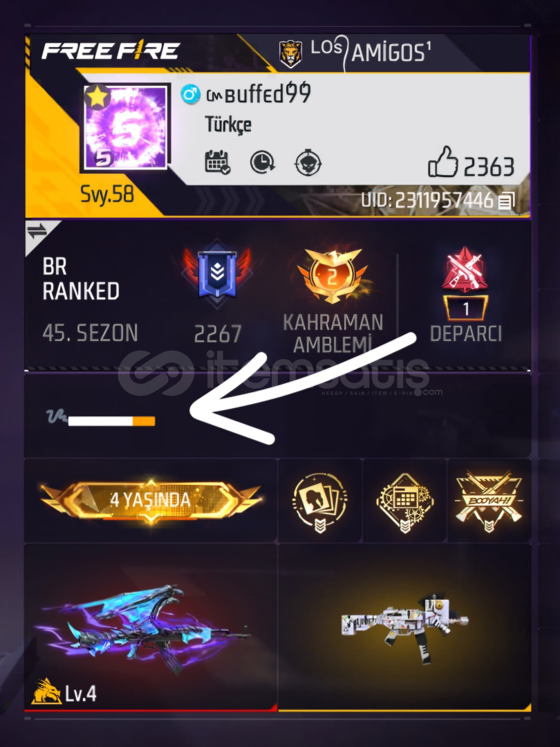Tap the thumbs-up like icon

tap(443, 162)
